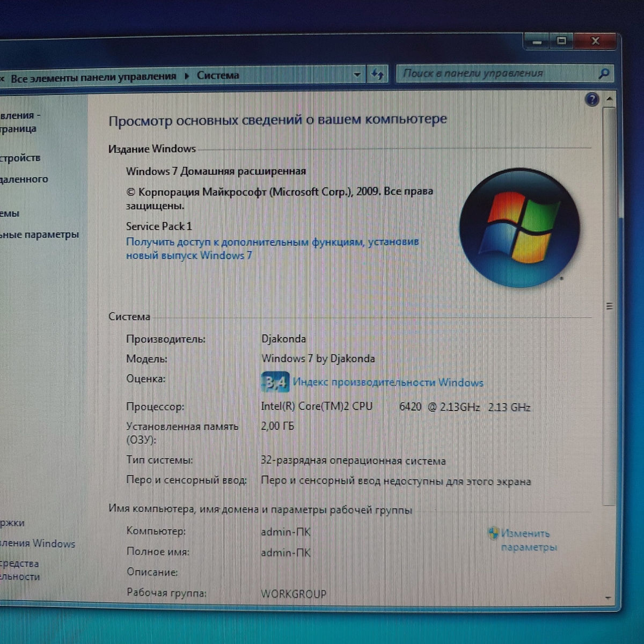Click the magnifier icon in the search box
The height and width of the screenshot is (644, 644).
[x=606, y=74]
